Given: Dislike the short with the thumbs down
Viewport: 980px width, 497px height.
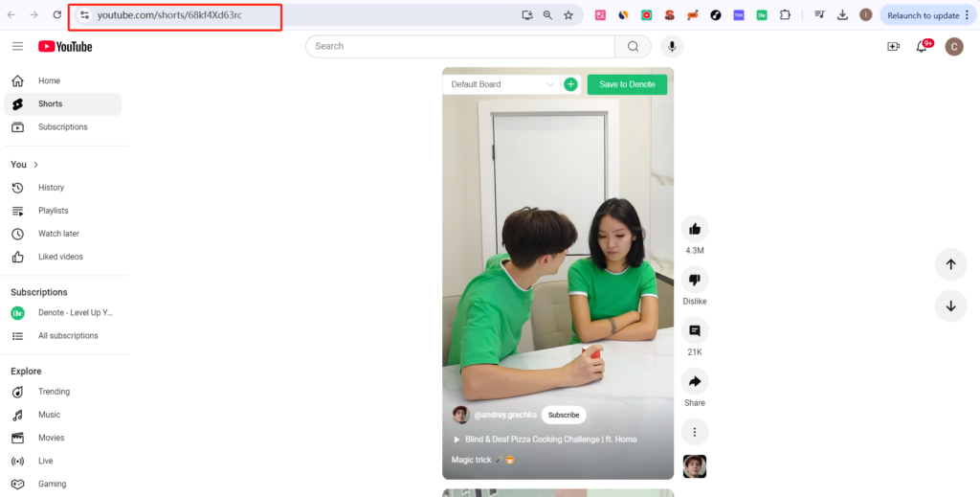Looking at the screenshot, I should tap(695, 280).
